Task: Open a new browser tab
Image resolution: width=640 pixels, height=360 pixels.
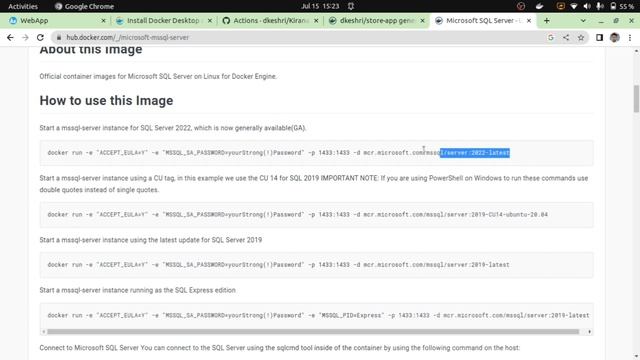Action: coord(547,20)
